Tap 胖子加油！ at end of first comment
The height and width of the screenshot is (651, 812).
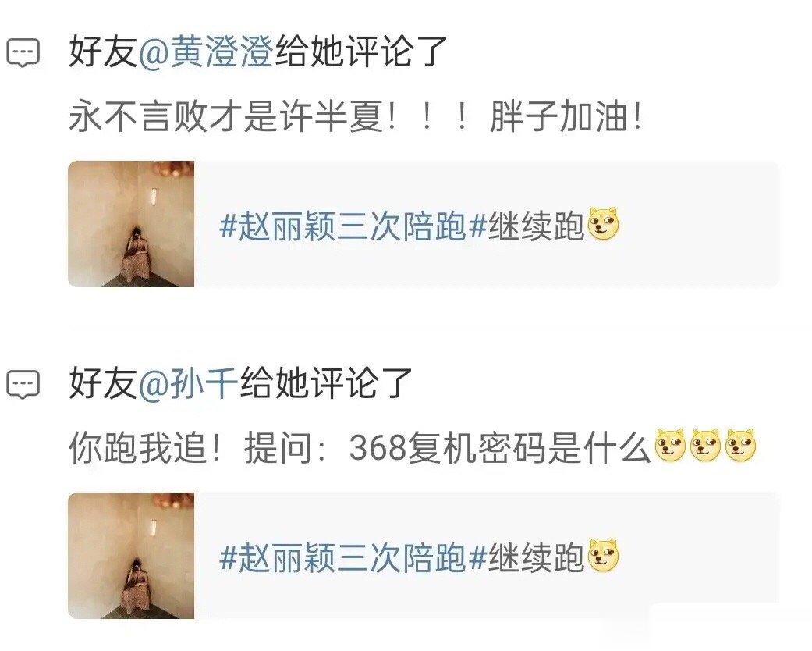pyautogui.click(x=567, y=116)
